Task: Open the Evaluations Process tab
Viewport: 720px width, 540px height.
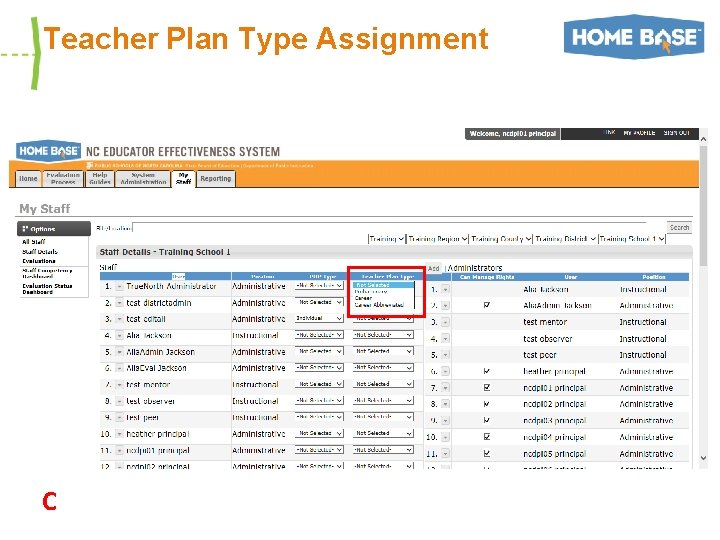Action: point(63,179)
